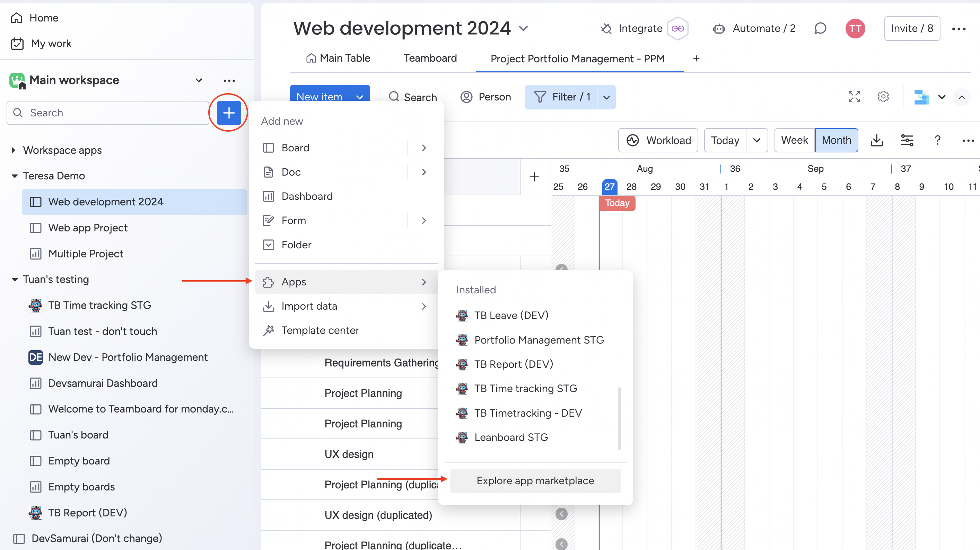
Task: Click the blue plus add-new button
Action: click(229, 113)
